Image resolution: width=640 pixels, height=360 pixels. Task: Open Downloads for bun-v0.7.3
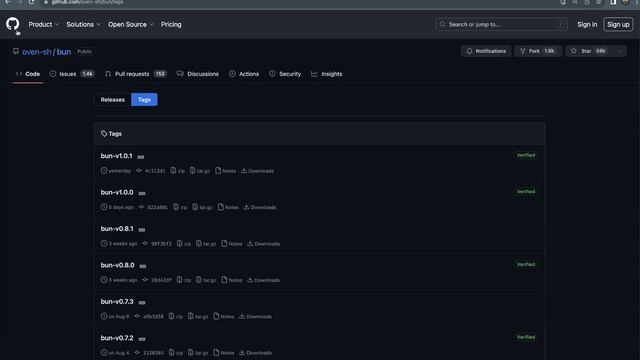pos(255,316)
